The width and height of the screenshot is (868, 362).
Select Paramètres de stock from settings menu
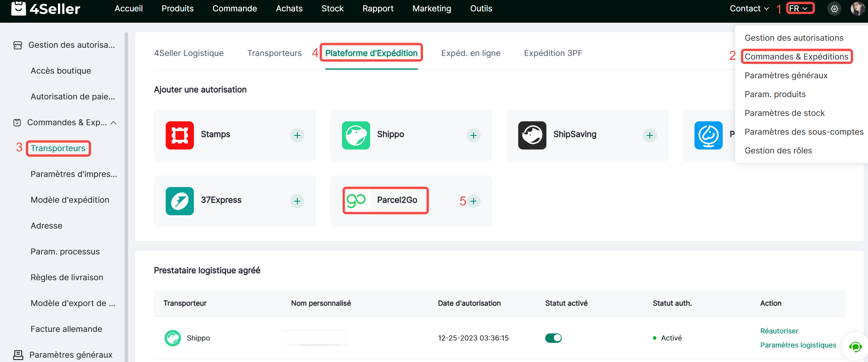784,113
